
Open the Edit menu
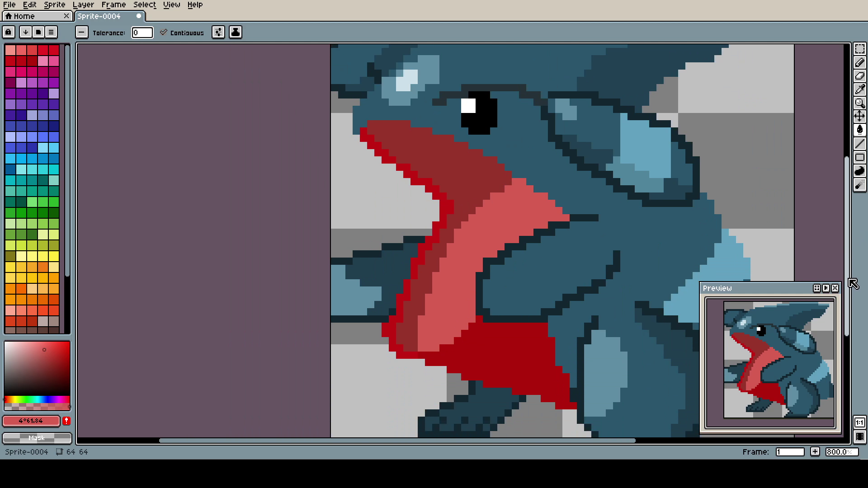pyautogui.click(x=29, y=5)
